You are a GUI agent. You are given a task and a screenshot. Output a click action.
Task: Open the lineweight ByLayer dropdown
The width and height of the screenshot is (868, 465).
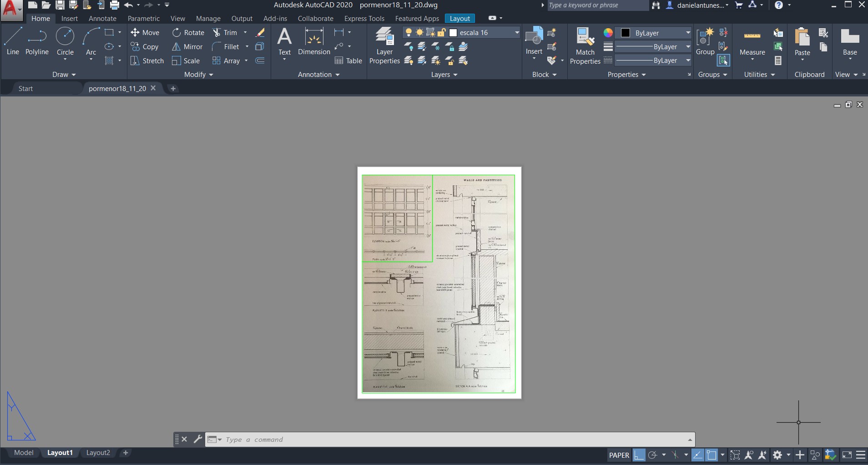click(x=654, y=46)
